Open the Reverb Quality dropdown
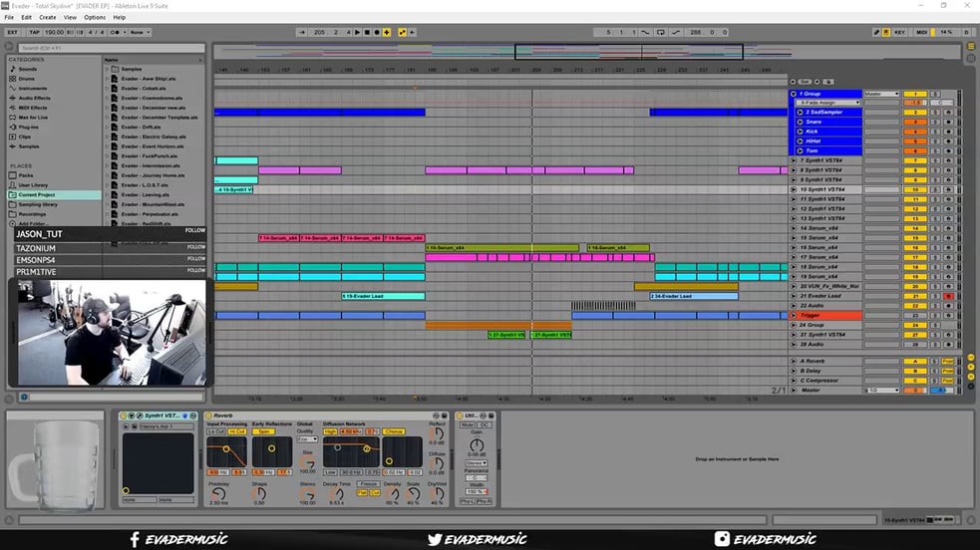Image resolution: width=980 pixels, height=550 pixels. (307, 439)
